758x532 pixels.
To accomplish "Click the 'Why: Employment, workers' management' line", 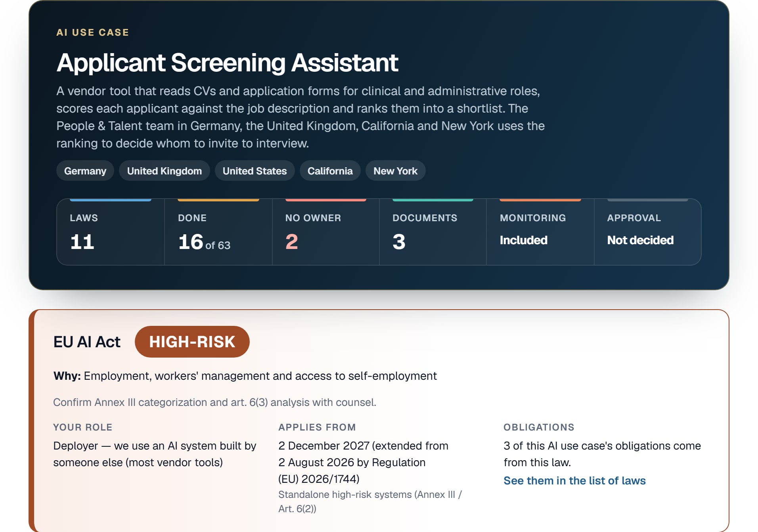I will coord(245,376).
